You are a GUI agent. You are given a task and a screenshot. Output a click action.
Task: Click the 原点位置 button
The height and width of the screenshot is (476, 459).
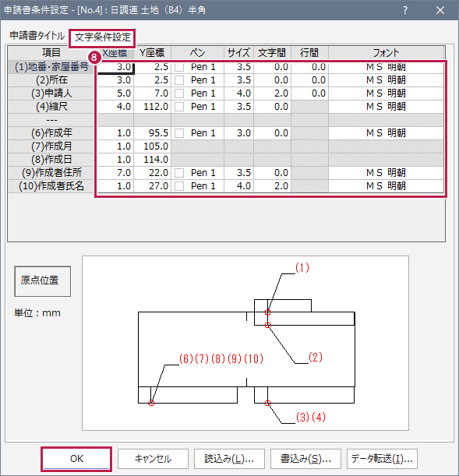43,281
